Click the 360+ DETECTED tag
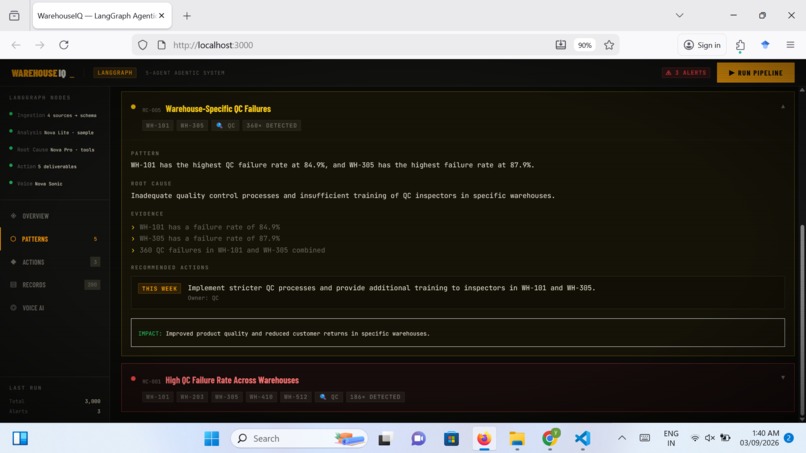The height and width of the screenshot is (453, 806). tap(271, 125)
